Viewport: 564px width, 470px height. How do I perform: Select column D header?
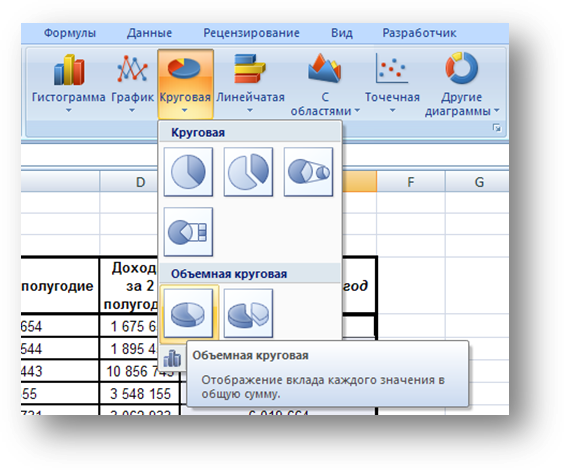tap(129, 182)
